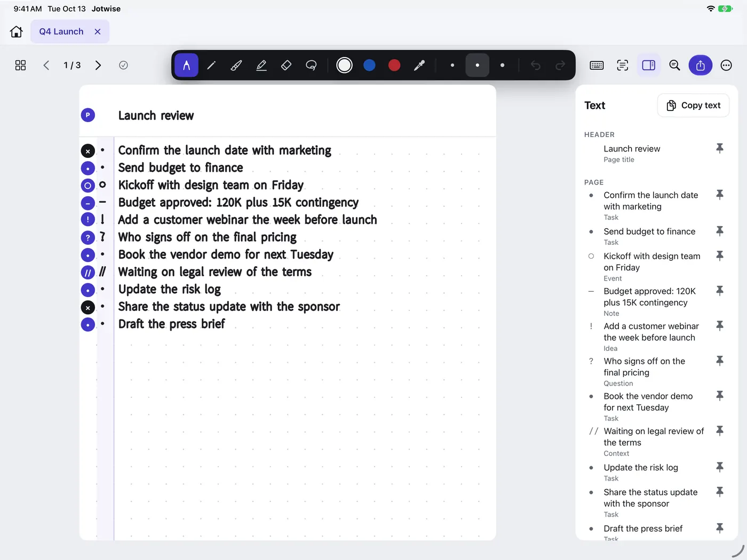Close the Q4 Launch tab

[98, 31]
